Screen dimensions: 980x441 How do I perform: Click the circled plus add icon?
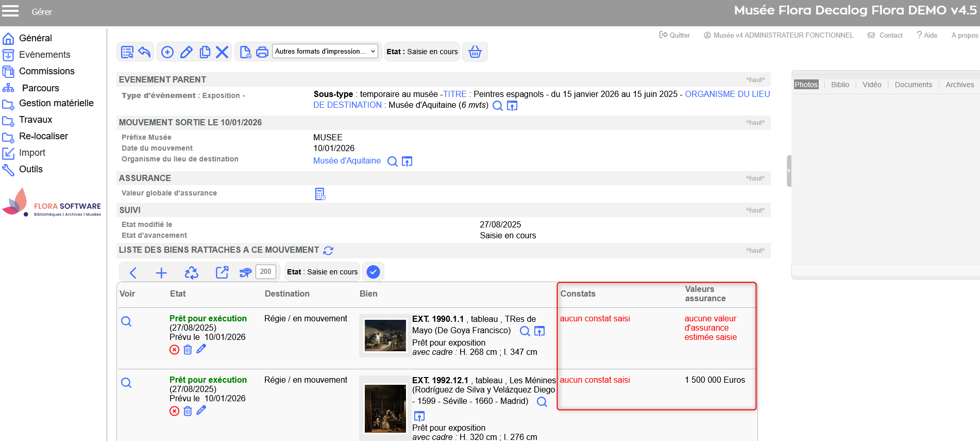pos(167,52)
